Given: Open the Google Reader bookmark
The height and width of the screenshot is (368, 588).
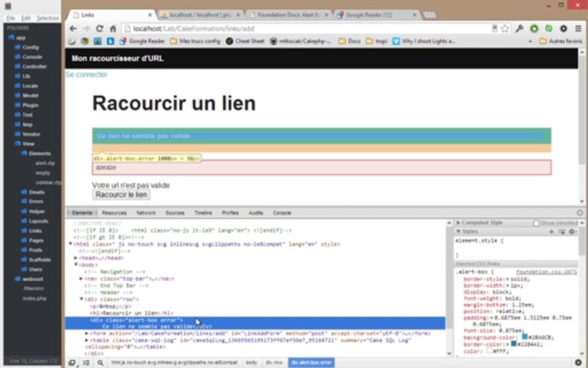Looking at the screenshot, I should (x=142, y=41).
